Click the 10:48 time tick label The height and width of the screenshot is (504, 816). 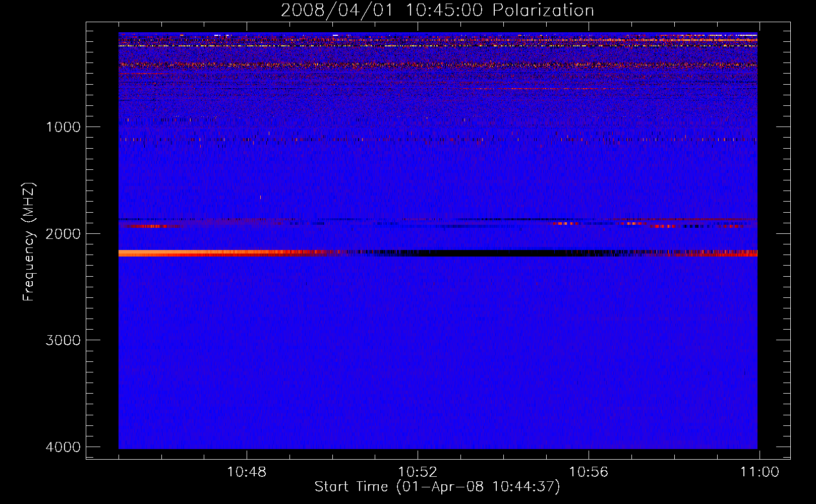coord(247,472)
